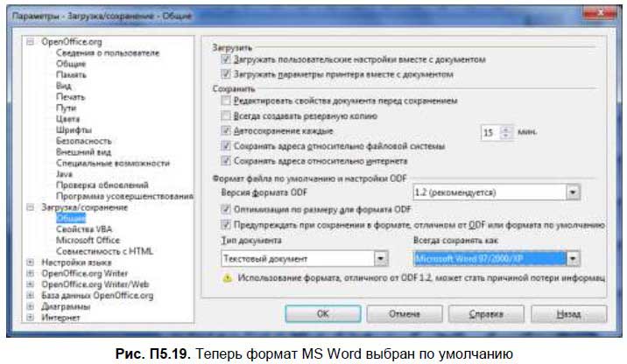Select Безопасность in the tree
Screen dimensions: 627x364
[83, 141]
